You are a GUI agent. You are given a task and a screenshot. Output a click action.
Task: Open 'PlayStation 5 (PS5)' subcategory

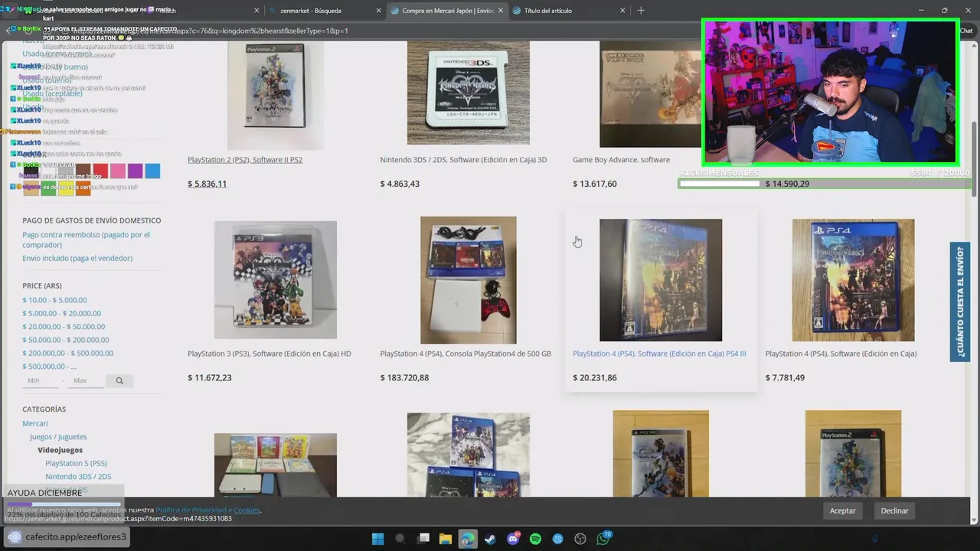point(76,463)
